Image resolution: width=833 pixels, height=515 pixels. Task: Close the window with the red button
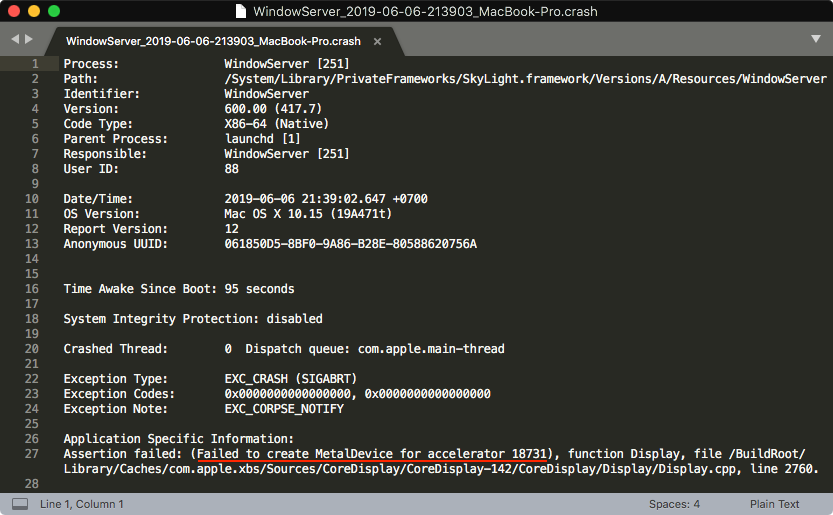(14, 11)
